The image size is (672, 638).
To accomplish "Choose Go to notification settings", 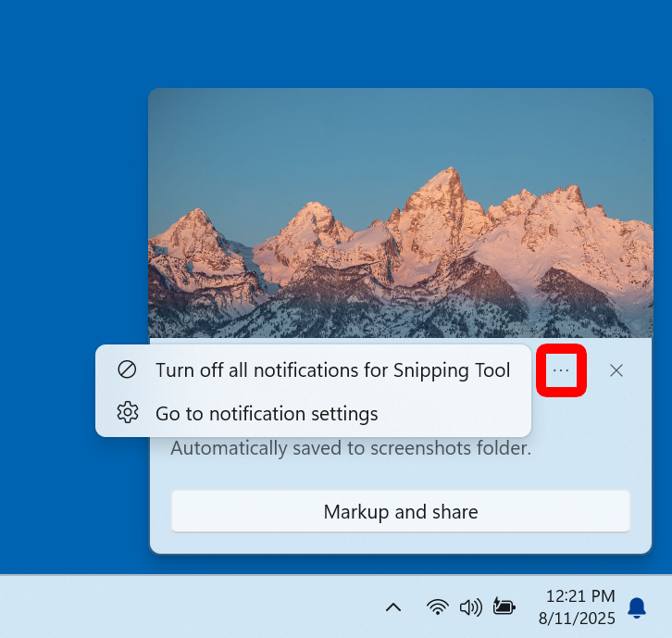I will coord(313,414).
